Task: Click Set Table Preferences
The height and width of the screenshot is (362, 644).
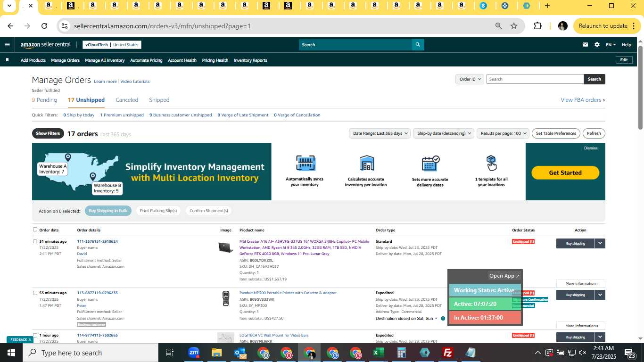Action: click(x=556, y=133)
